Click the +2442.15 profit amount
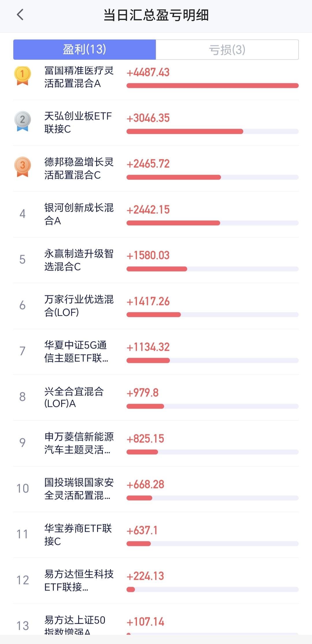312x644 pixels. pyautogui.click(x=148, y=210)
